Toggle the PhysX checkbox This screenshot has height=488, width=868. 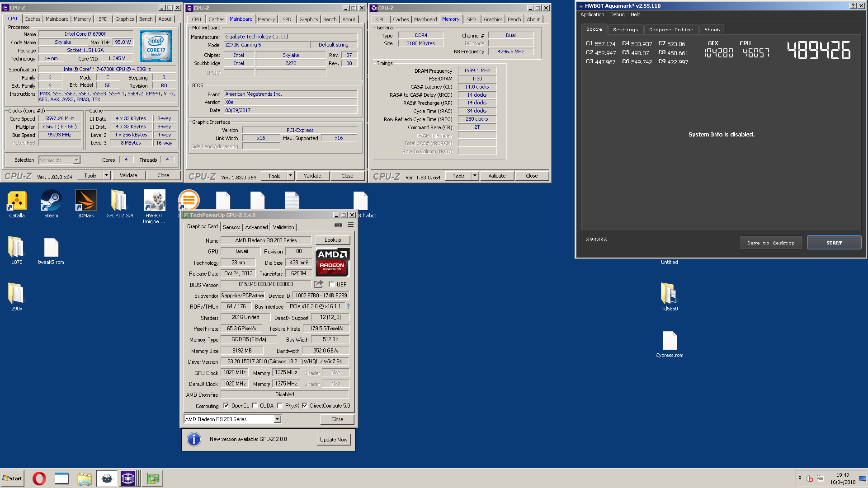[x=280, y=406]
